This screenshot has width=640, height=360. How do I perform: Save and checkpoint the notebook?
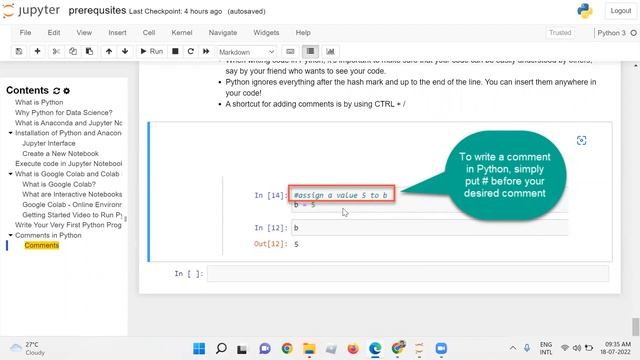pyautogui.click(x=19, y=51)
